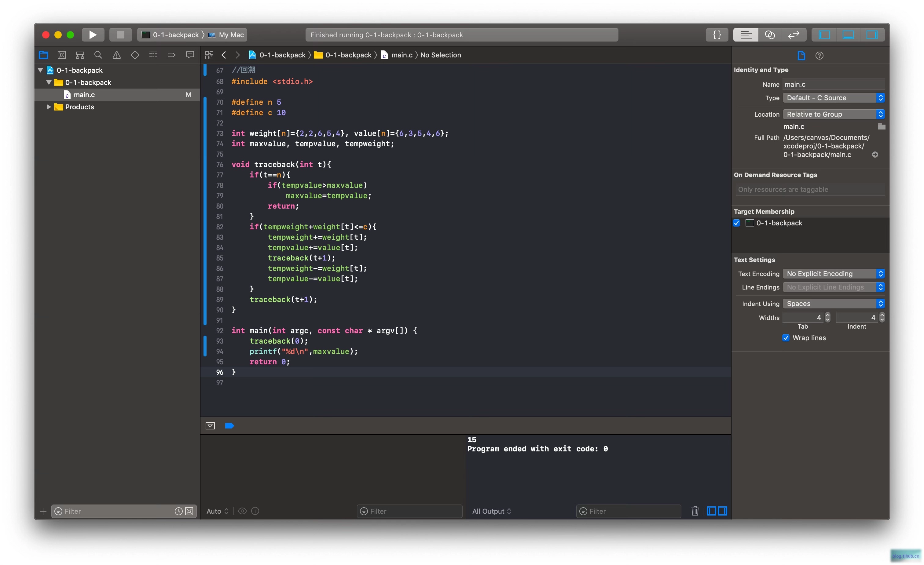Open the issue navigator

coord(117,55)
